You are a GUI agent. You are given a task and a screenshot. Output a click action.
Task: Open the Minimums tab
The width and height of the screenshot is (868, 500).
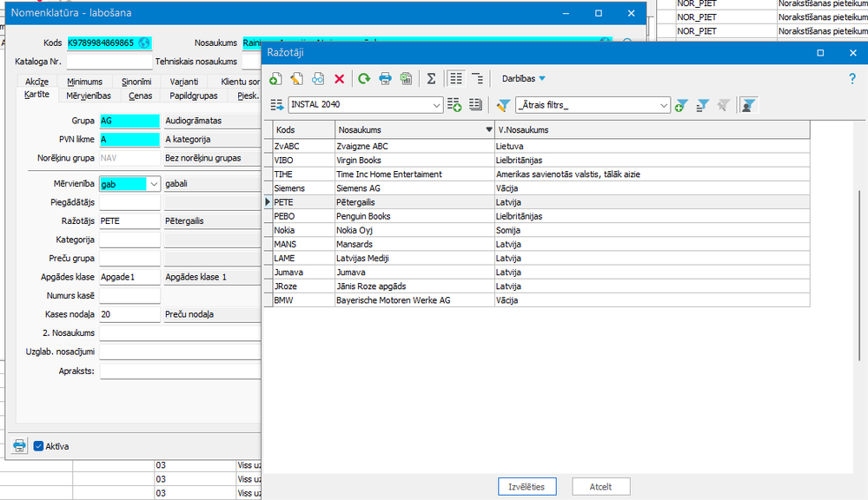(84, 82)
